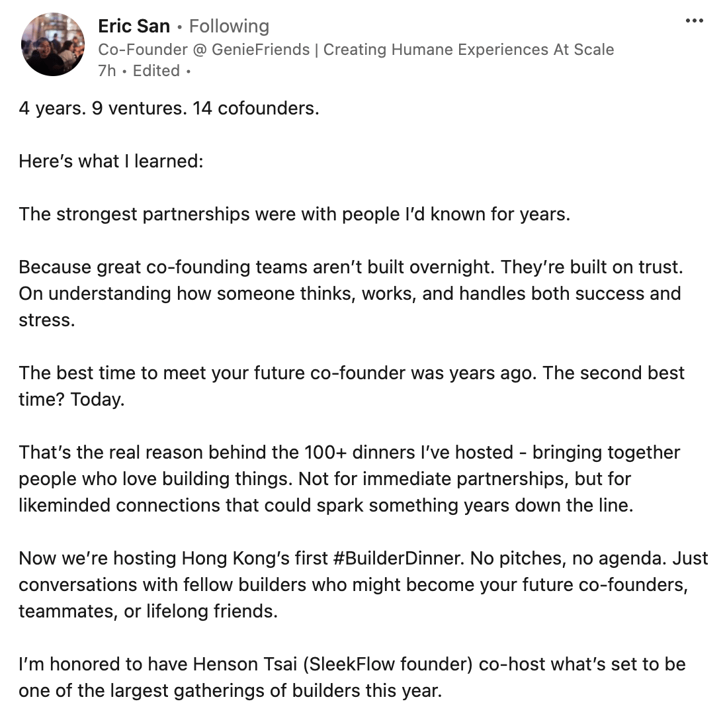Open the #BuilderDinner hashtag link

tap(398, 558)
